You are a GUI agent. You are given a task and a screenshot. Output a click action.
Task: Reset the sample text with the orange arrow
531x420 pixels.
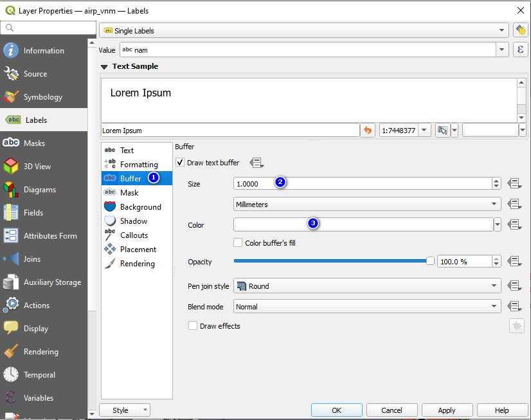tap(368, 131)
